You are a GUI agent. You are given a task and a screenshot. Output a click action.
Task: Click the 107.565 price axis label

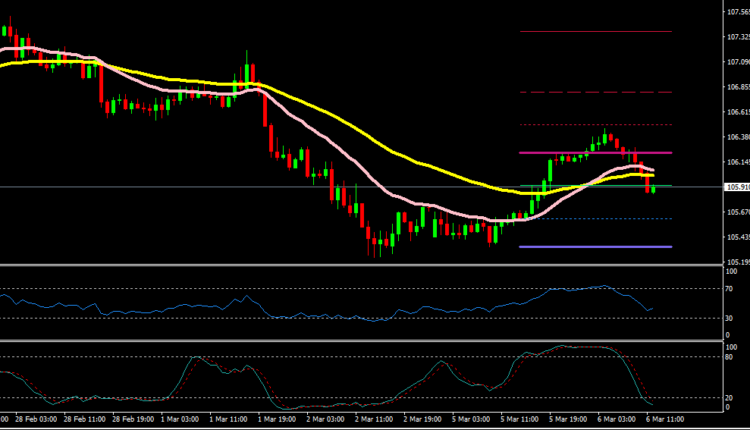click(737, 12)
